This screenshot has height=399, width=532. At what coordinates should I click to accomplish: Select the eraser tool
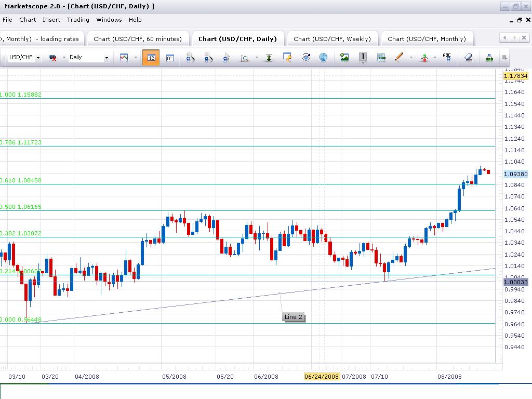click(x=469, y=58)
